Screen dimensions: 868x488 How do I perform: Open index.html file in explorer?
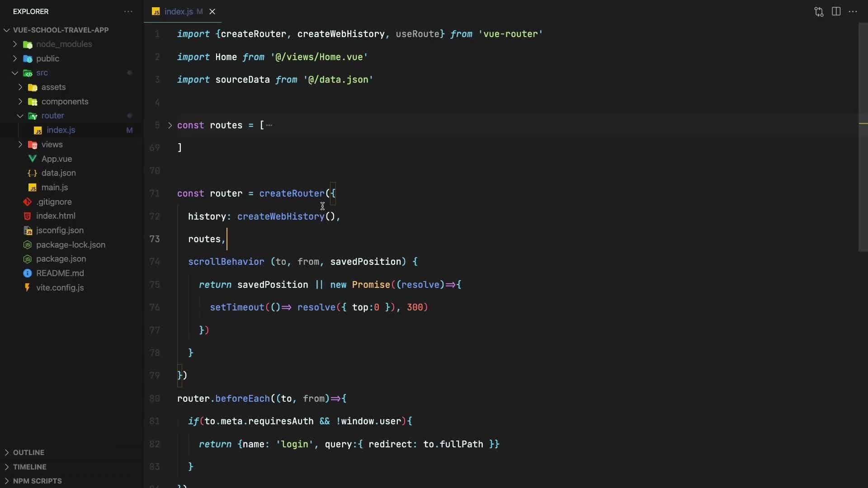pyautogui.click(x=56, y=216)
